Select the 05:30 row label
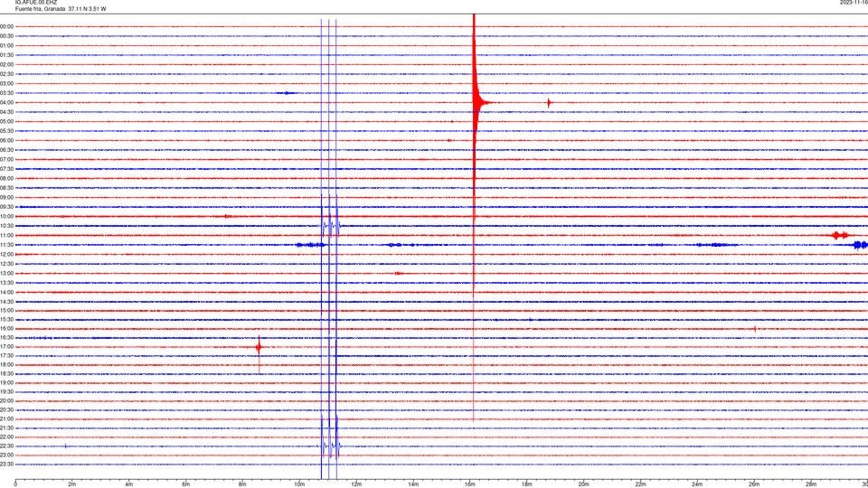Image resolution: width=868 pixels, height=488 pixels. pos(7,130)
